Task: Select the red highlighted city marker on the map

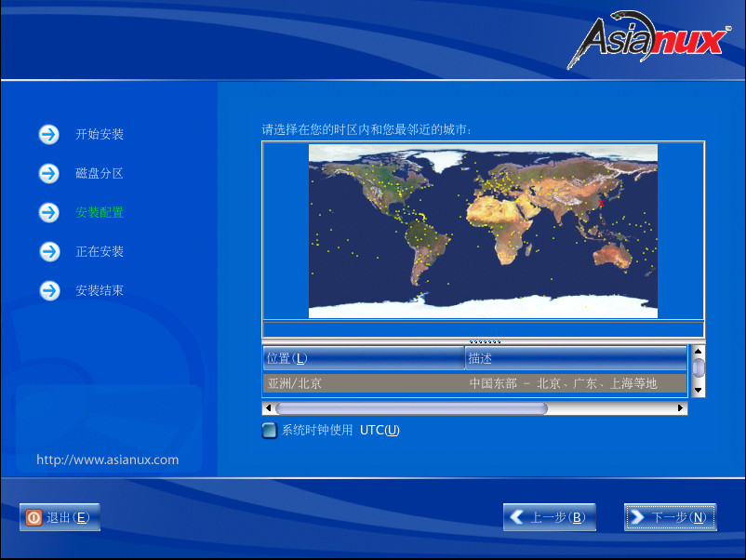Action: (602, 204)
